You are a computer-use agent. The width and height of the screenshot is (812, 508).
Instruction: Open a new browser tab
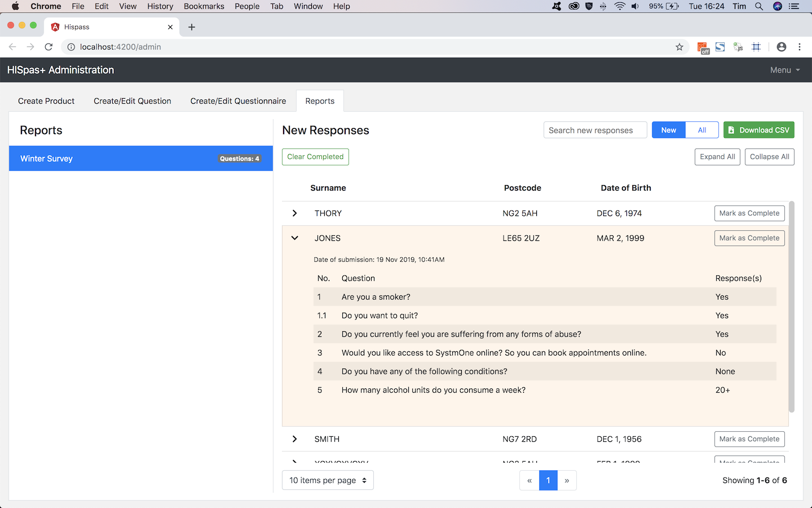pyautogui.click(x=192, y=27)
